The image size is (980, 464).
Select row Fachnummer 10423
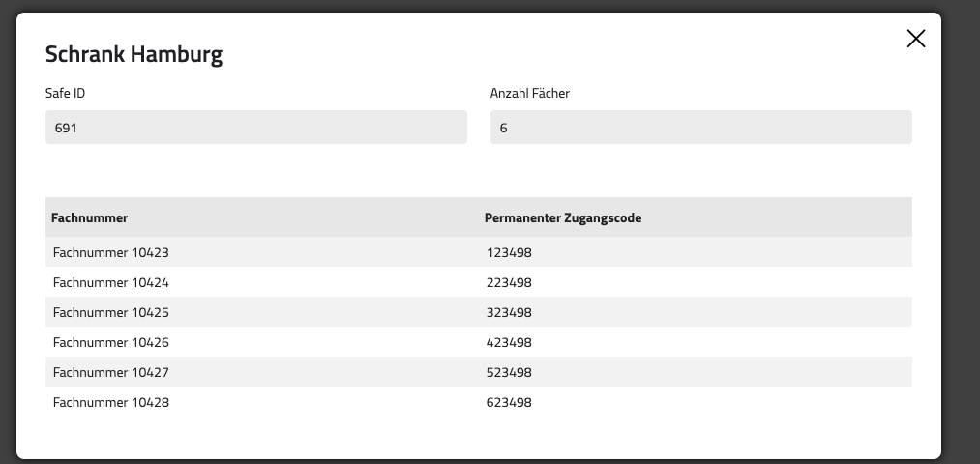click(x=111, y=252)
